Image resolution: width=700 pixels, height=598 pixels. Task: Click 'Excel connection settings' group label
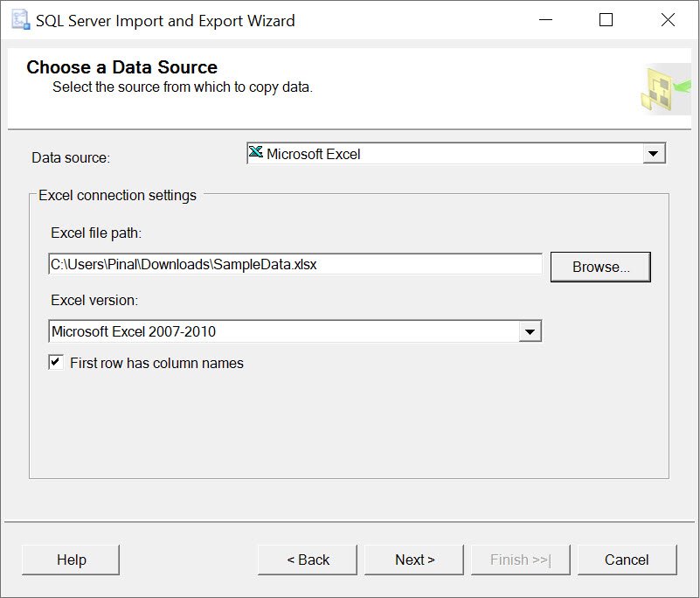click(117, 196)
